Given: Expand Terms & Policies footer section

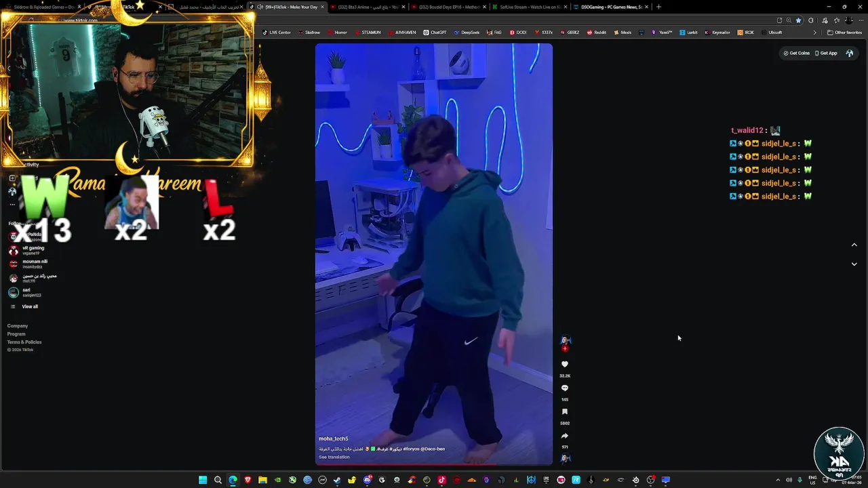Looking at the screenshot, I should [x=24, y=342].
